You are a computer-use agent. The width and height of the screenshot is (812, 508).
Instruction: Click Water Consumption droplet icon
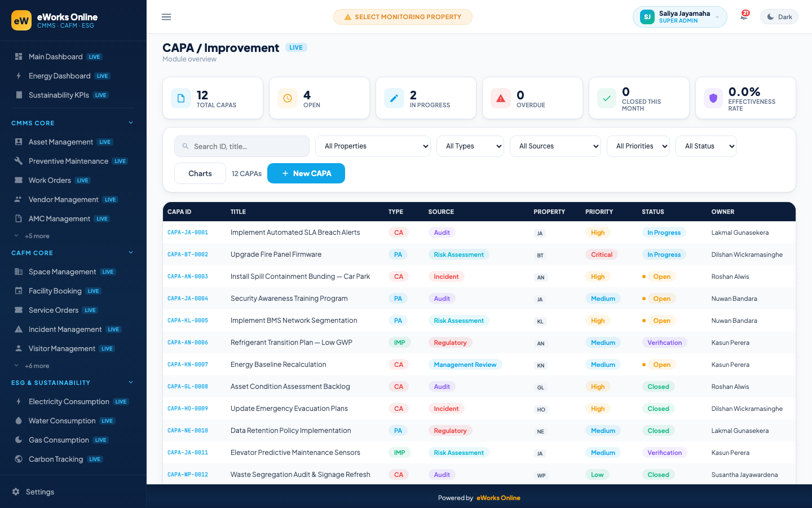[19, 421]
